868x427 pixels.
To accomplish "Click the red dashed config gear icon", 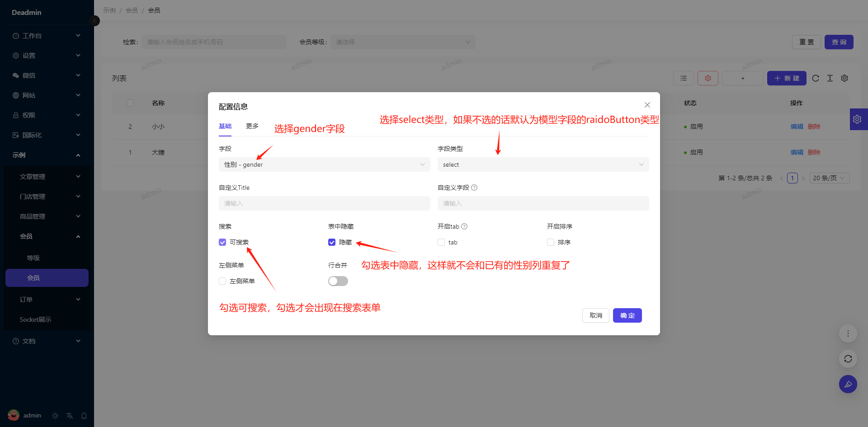I will tap(708, 78).
